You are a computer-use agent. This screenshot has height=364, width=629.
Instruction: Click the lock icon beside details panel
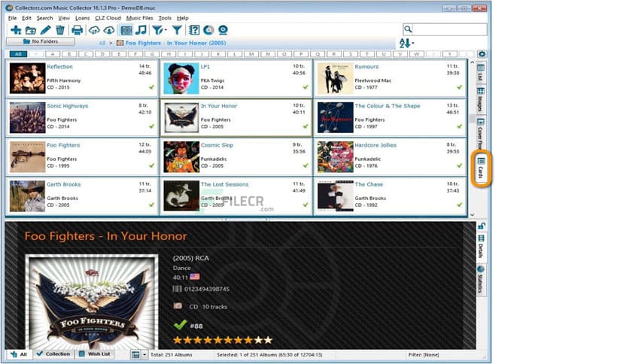pyautogui.click(x=482, y=226)
